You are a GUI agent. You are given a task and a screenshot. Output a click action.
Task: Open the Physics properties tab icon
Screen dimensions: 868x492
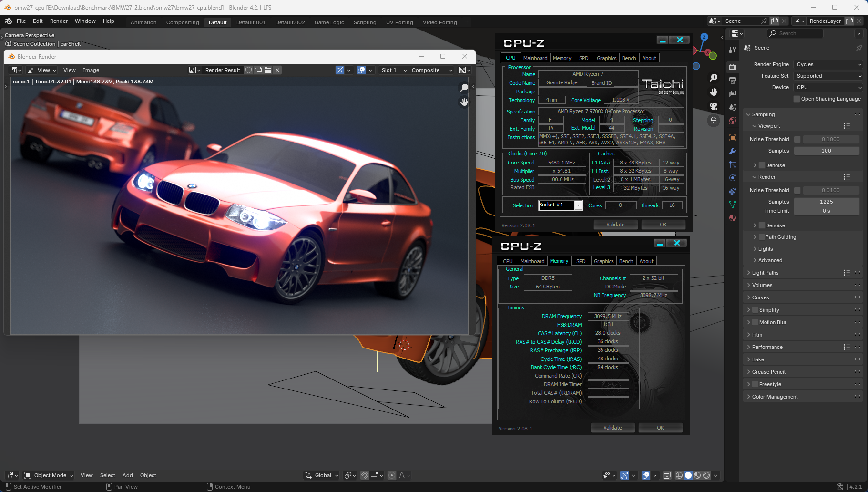(733, 178)
